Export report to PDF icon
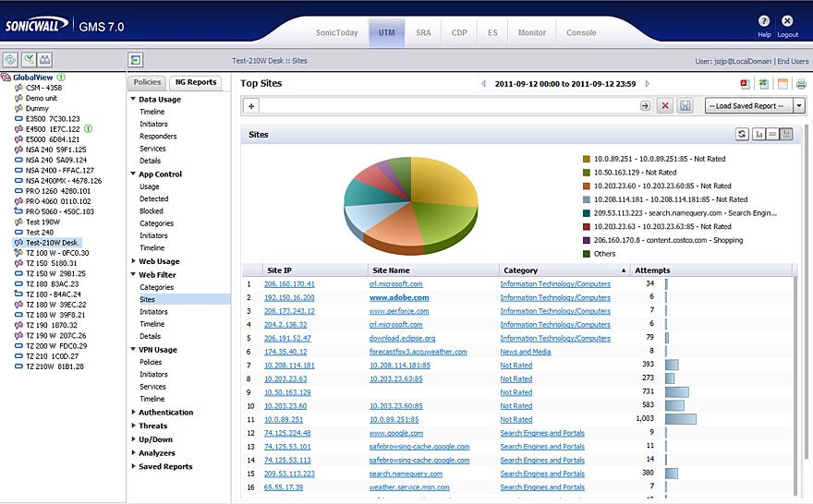 (745, 84)
